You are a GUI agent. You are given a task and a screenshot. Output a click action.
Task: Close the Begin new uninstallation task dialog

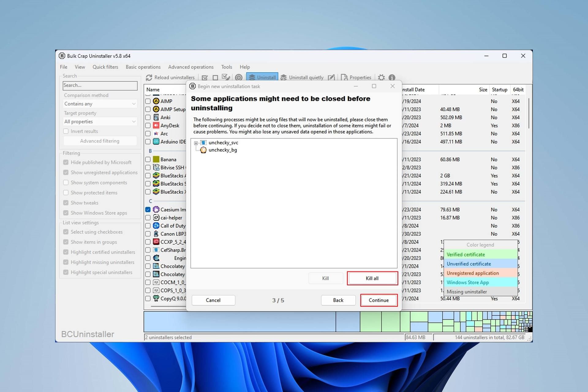click(393, 86)
